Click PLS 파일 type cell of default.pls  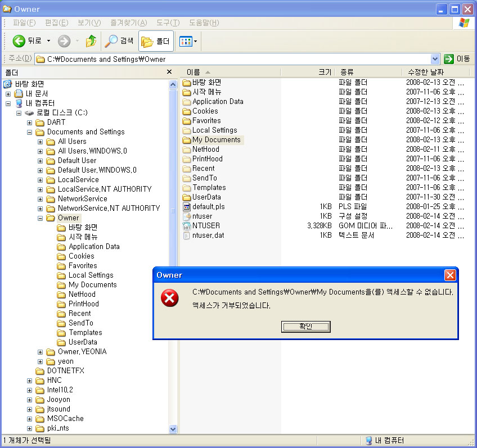tap(353, 207)
